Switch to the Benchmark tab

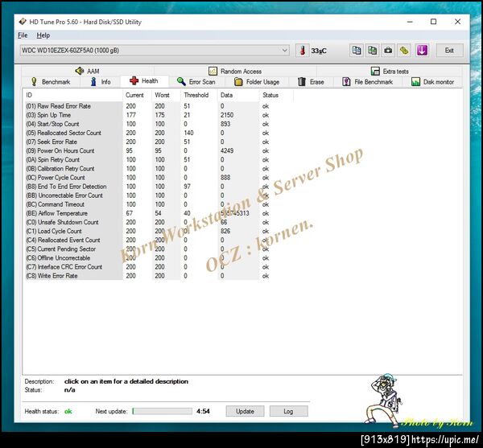[x=51, y=82]
